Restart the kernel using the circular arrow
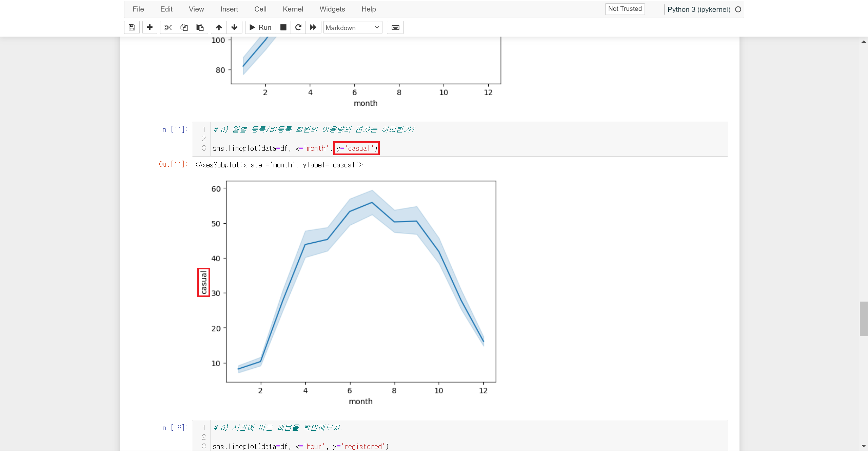 (x=298, y=27)
